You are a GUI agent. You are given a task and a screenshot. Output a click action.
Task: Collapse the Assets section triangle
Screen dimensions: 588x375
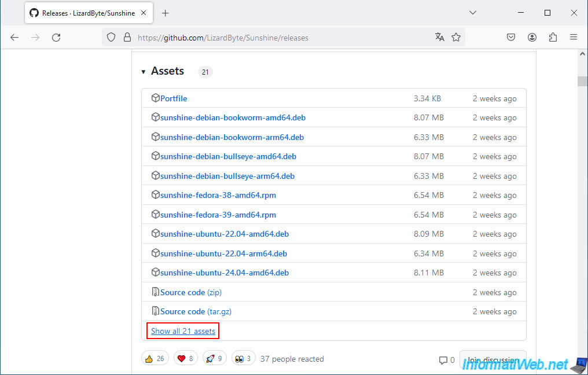tap(144, 72)
